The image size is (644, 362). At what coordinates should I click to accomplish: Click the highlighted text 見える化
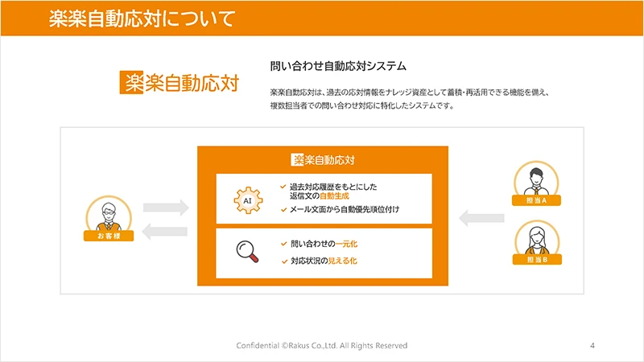(343, 261)
